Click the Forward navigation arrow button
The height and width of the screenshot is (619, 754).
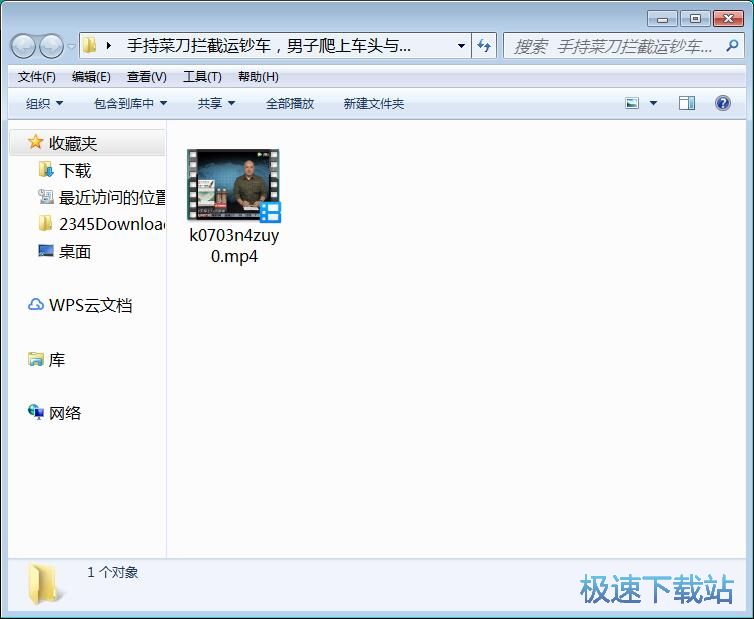51,46
